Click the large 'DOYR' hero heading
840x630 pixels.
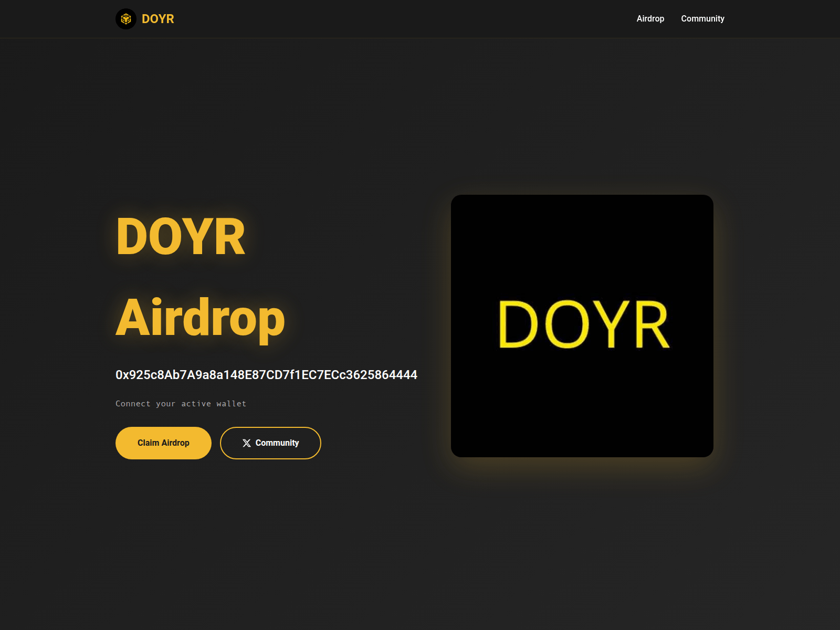[181, 237]
